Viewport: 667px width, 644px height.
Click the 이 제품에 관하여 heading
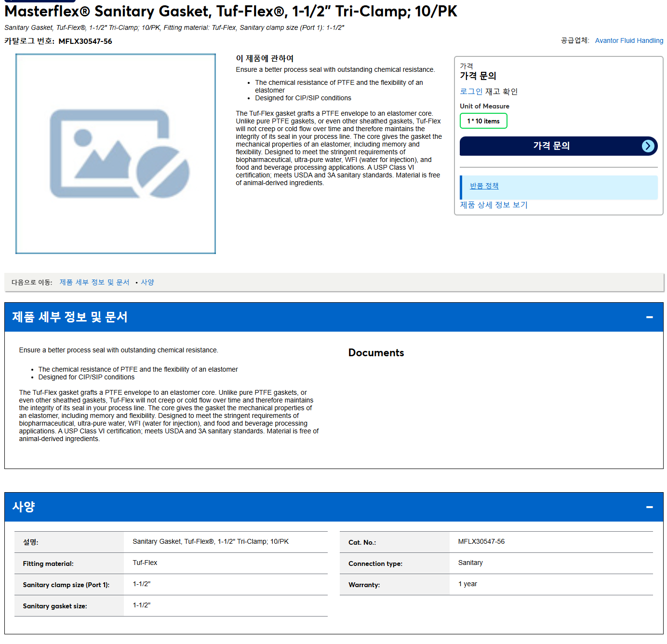[x=265, y=58]
